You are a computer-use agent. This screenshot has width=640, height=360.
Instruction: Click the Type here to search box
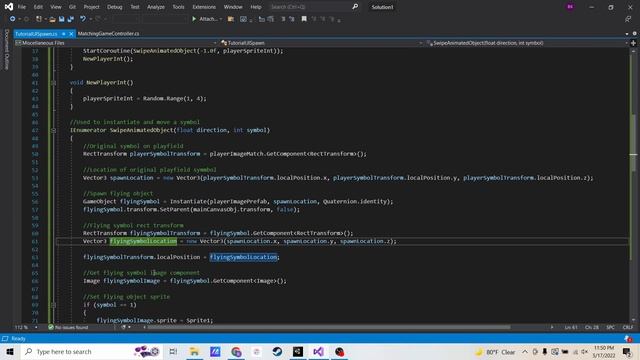pos(92,351)
